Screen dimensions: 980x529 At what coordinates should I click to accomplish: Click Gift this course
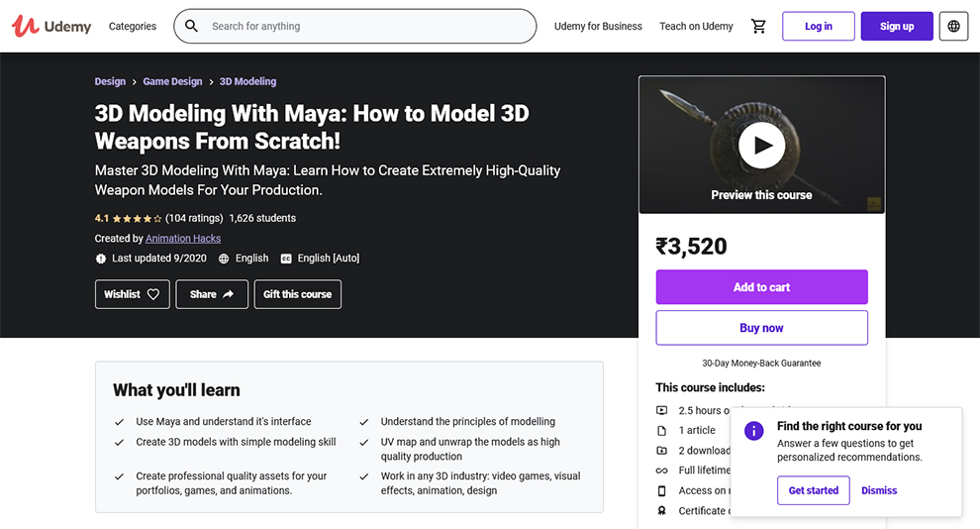point(298,294)
